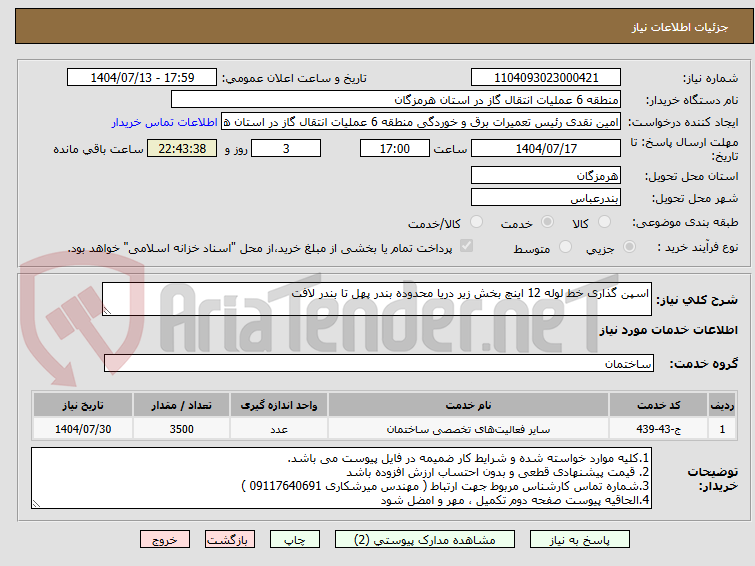Click the quantity cell 3500
755x566 pixels.
coord(182,429)
